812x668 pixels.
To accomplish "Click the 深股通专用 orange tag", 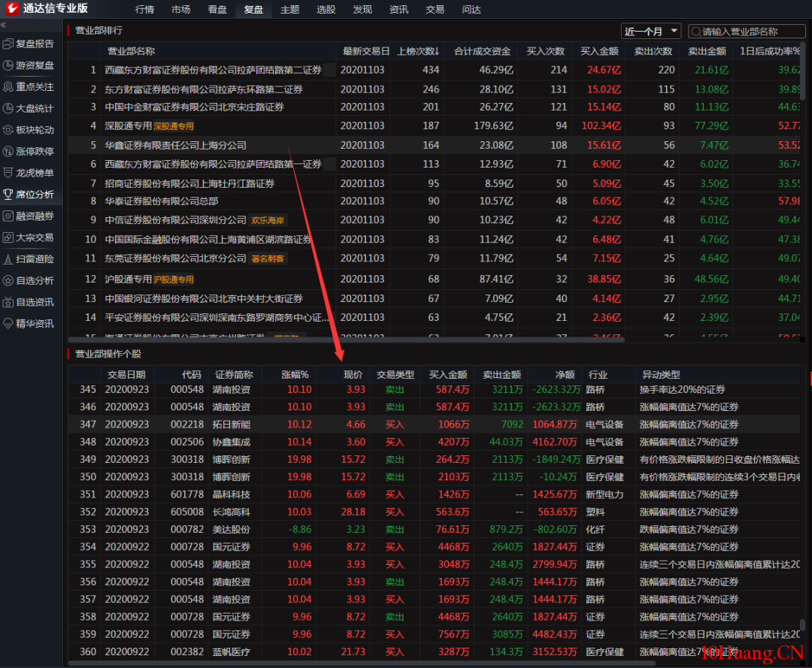I will (174, 126).
